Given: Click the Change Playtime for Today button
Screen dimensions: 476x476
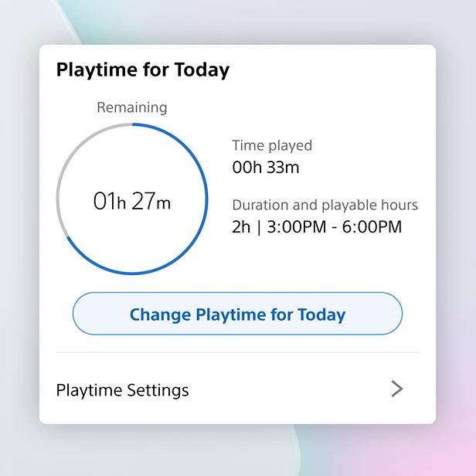Looking at the screenshot, I should (x=237, y=314).
